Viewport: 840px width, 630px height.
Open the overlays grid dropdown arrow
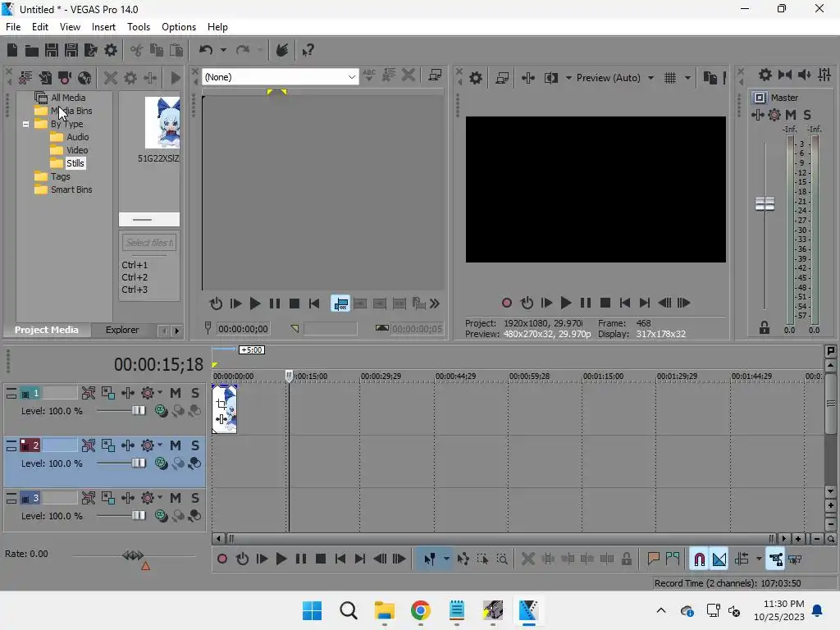point(687,78)
